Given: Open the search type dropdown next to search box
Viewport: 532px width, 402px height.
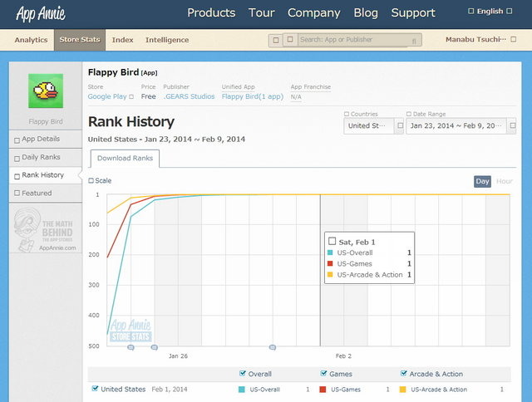Looking at the screenshot, I should click(x=290, y=40).
